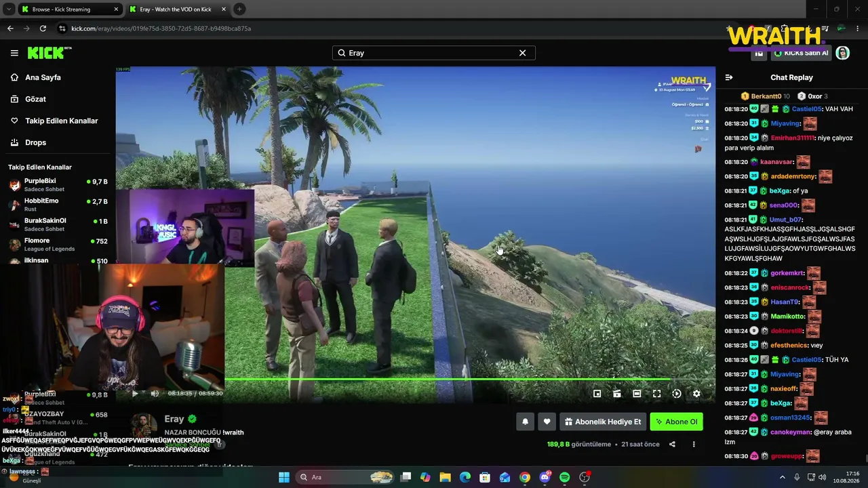Switch to the Eray VOD tab
This screenshot has height=488, width=868.
pyautogui.click(x=177, y=9)
